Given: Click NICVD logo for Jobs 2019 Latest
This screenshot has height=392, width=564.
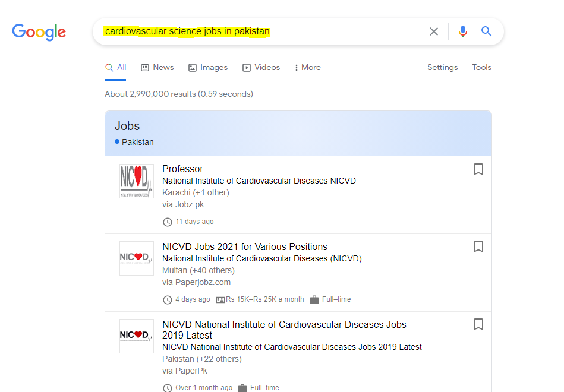Looking at the screenshot, I should point(137,336).
